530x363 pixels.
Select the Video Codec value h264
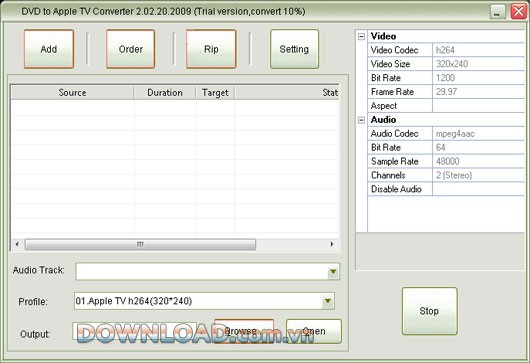click(478, 50)
